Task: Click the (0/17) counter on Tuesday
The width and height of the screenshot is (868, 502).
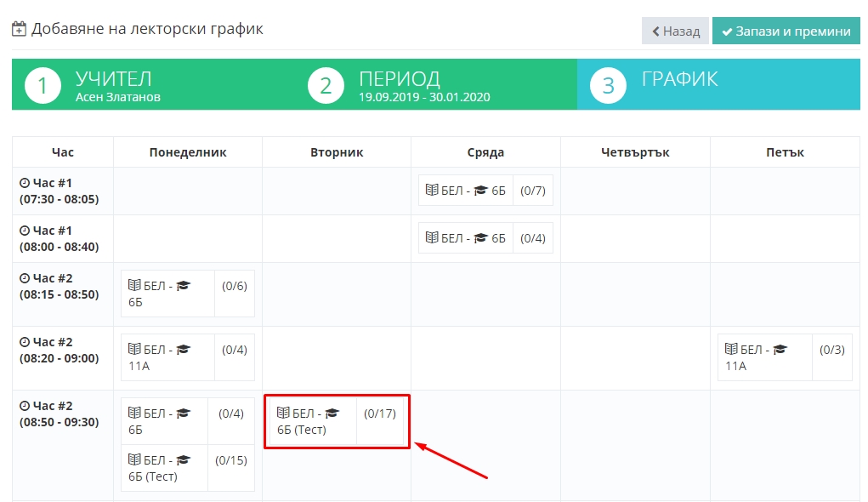Action: point(380,414)
